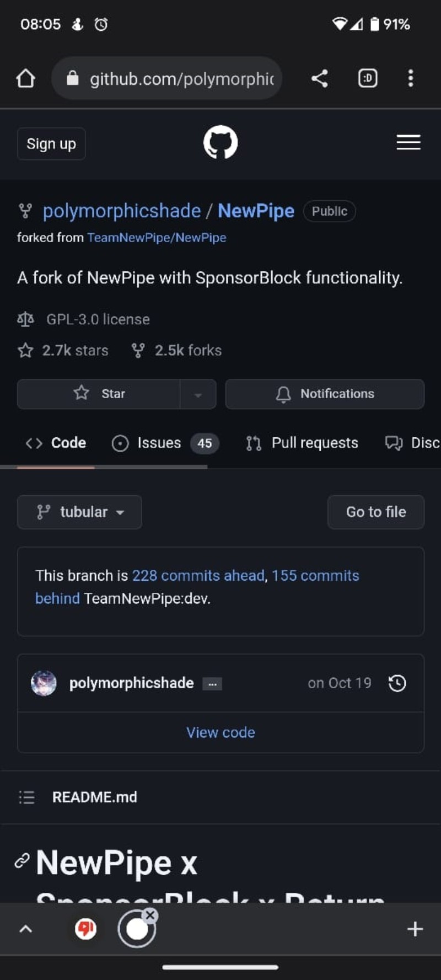
Task: Tap the GitHub Octocat logo
Action: (220, 143)
